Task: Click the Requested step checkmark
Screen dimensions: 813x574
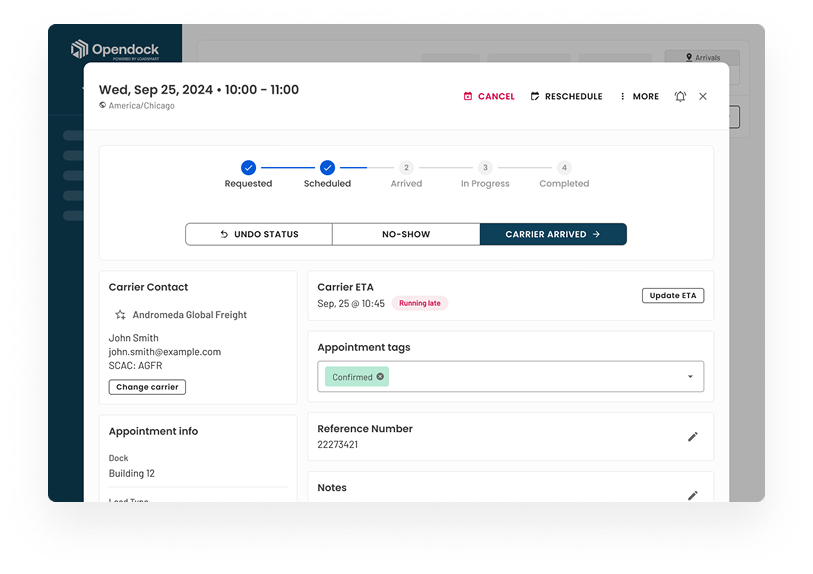Action: 248,168
